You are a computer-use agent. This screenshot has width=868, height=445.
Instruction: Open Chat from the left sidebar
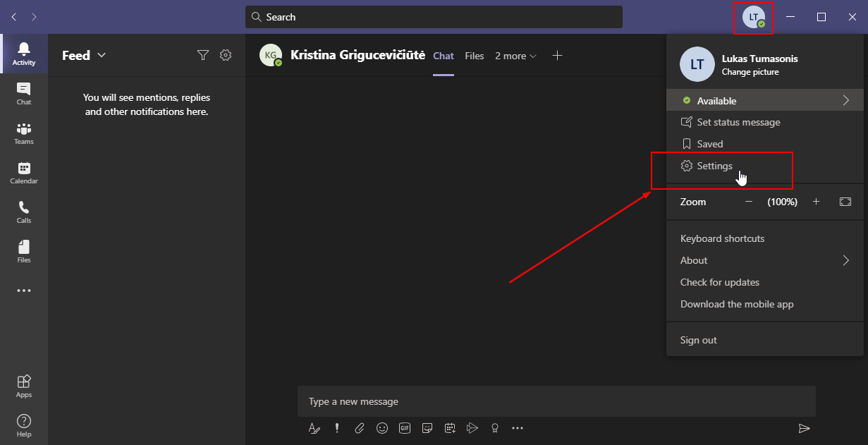[24, 93]
